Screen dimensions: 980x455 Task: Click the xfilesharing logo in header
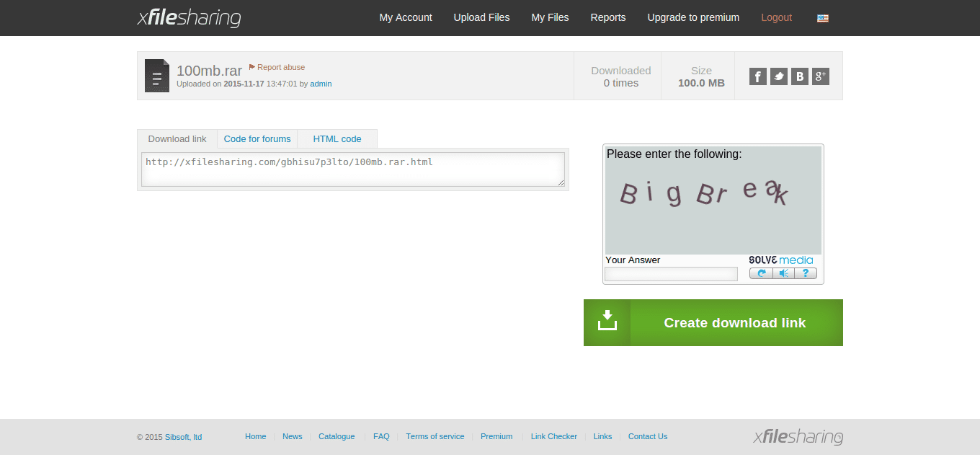tap(190, 17)
